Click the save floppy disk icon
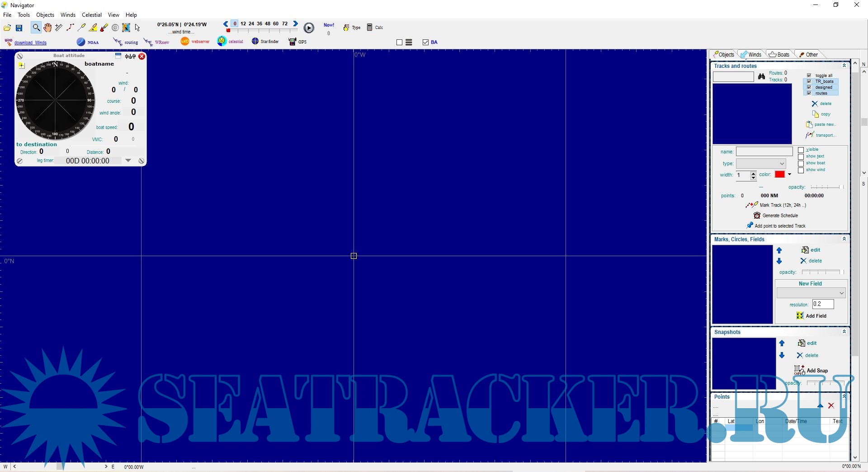This screenshot has height=472, width=868. 19,28
